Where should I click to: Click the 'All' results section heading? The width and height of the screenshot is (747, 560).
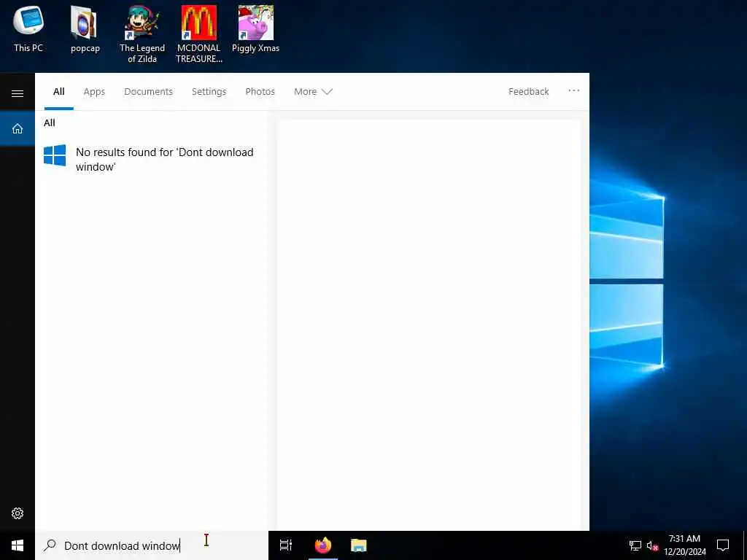(x=50, y=122)
